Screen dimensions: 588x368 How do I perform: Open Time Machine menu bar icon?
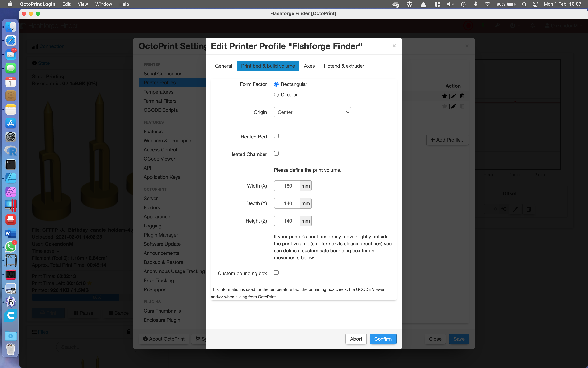(x=463, y=4)
